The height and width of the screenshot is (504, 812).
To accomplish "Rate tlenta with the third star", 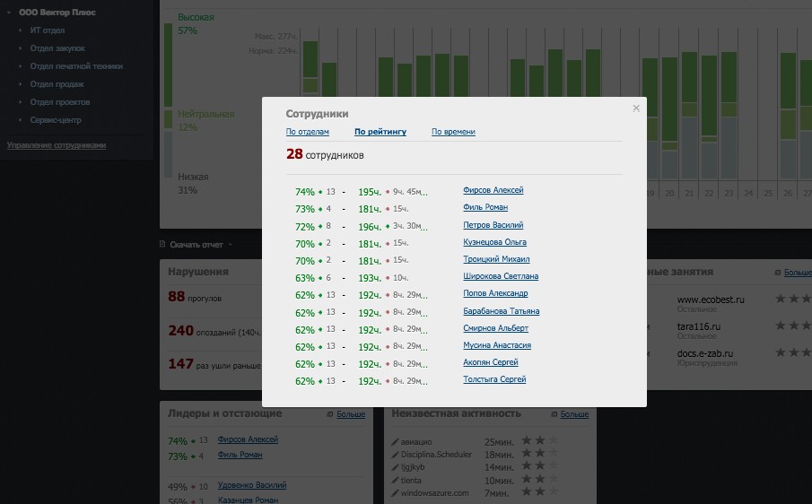I will [x=553, y=480].
